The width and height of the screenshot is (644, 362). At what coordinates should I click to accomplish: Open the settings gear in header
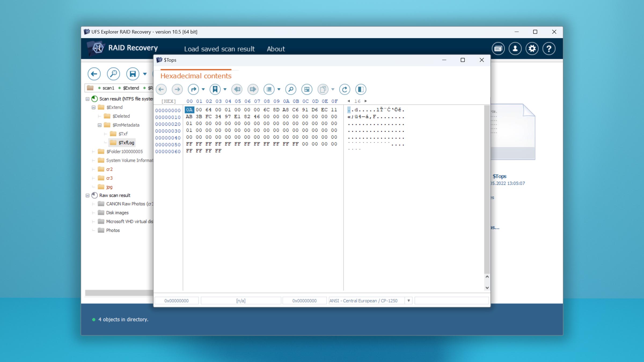(x=532, y=49)
